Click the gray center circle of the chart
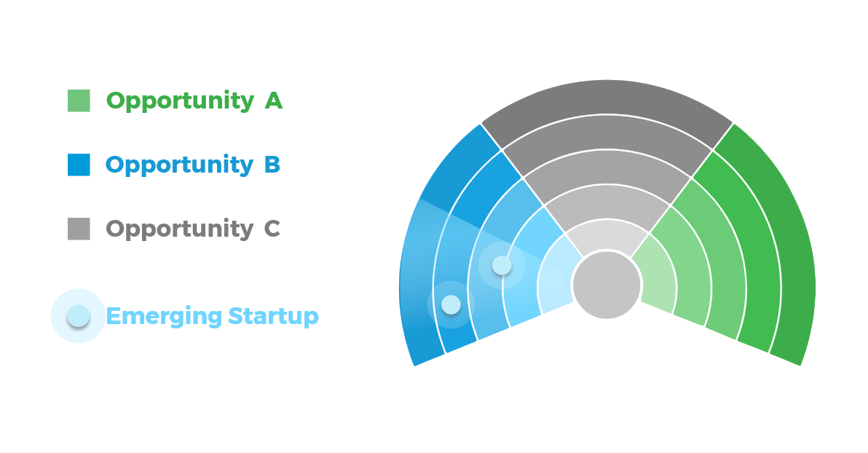 point(607,285)
